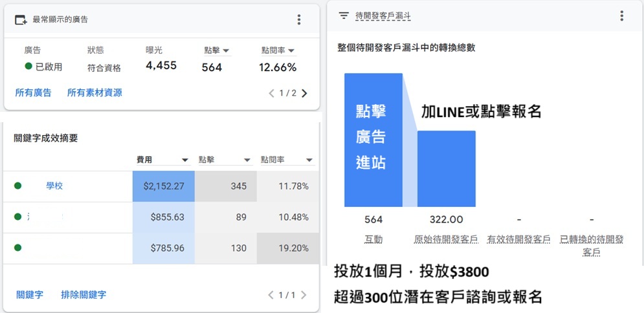Open the 待開發客戶漏斗 card three-dot menu
Viewport: 644px width, 313px height.
621,16
